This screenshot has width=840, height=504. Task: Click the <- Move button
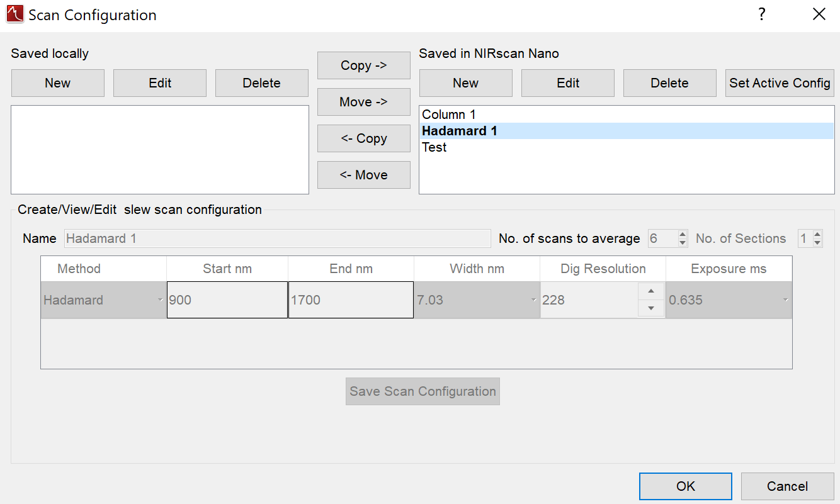point(364,175)
